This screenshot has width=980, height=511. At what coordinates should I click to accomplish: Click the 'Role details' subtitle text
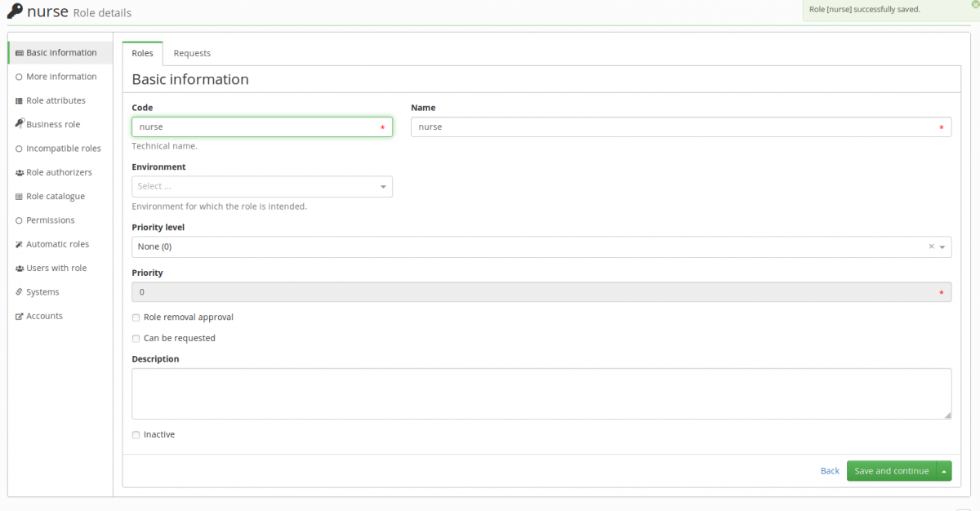102,13
